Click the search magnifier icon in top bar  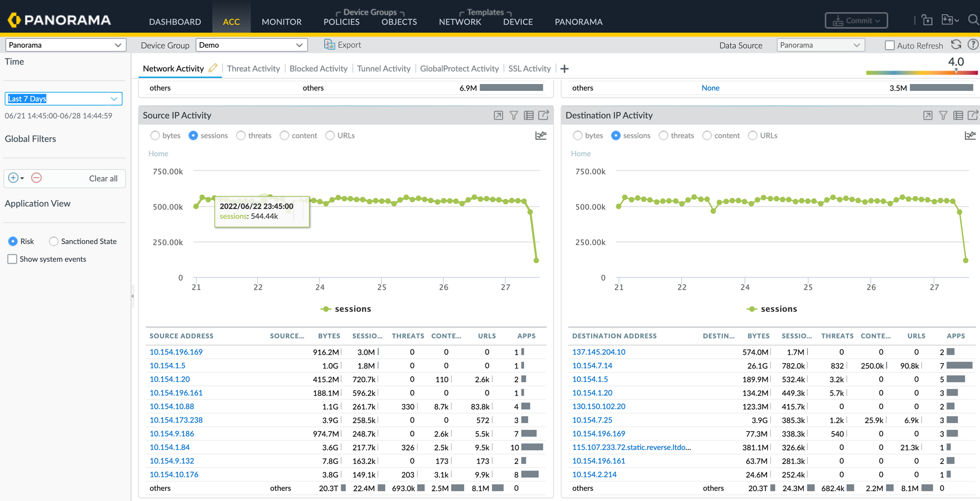(x=973, y=20)
